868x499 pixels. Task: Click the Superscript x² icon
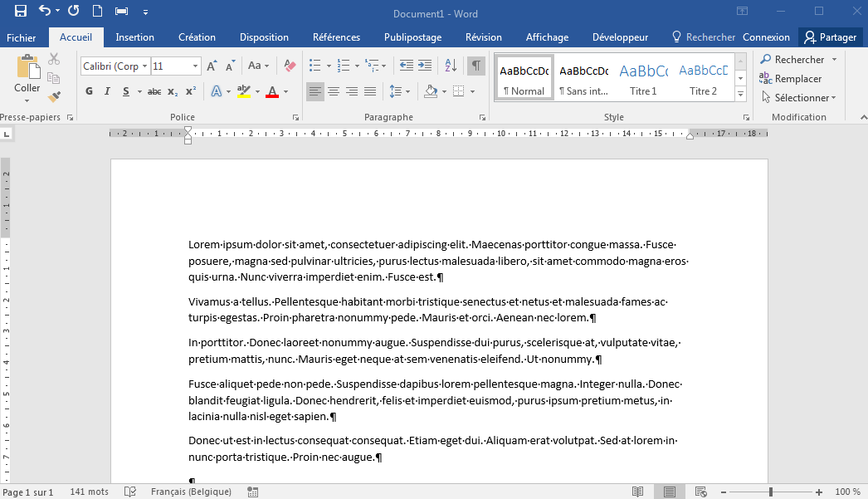click(x=191, y=91)
